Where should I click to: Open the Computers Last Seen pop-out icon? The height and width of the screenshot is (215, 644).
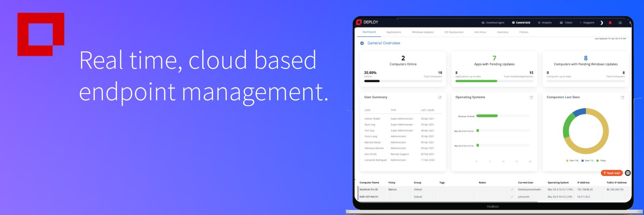pos(623,98)
